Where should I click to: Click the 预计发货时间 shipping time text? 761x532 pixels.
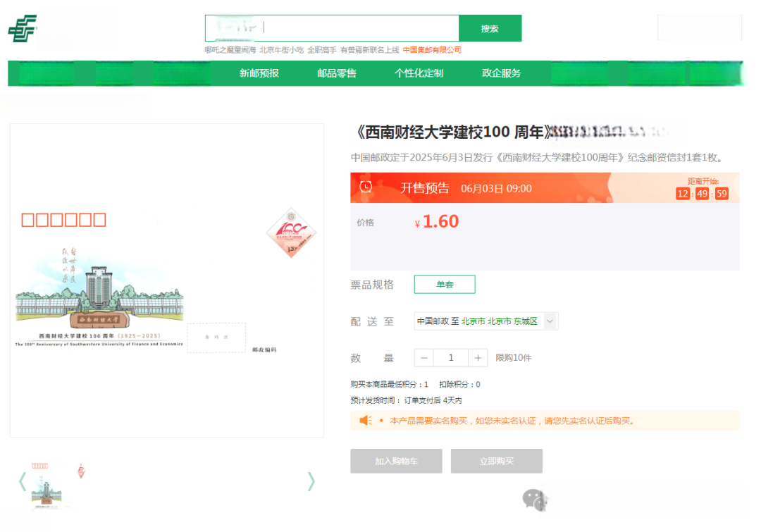pyautogui.click(x=407, y=400)
